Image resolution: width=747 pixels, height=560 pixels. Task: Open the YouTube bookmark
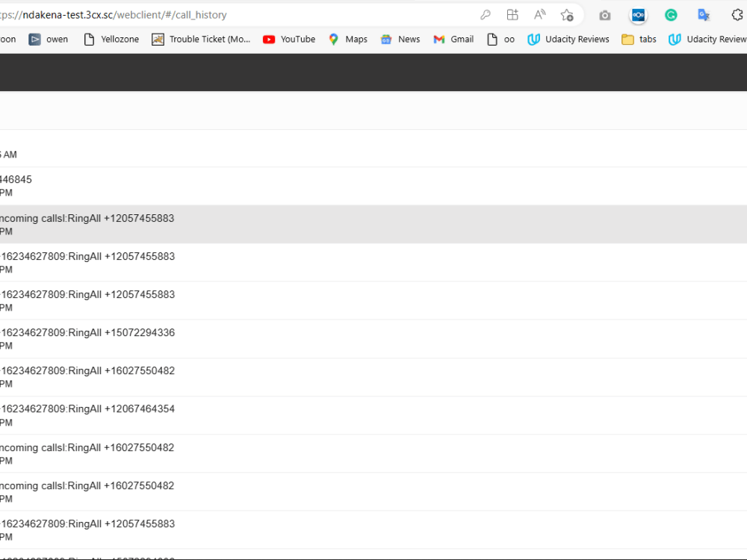[288, 39]
